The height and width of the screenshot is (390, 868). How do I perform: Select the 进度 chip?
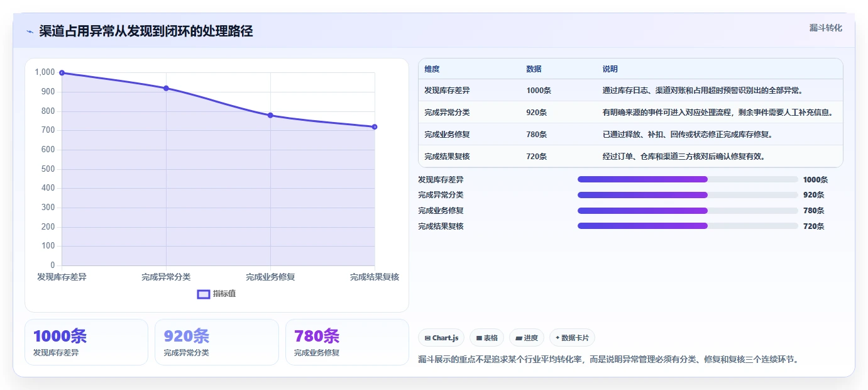(x=527, y=338)
